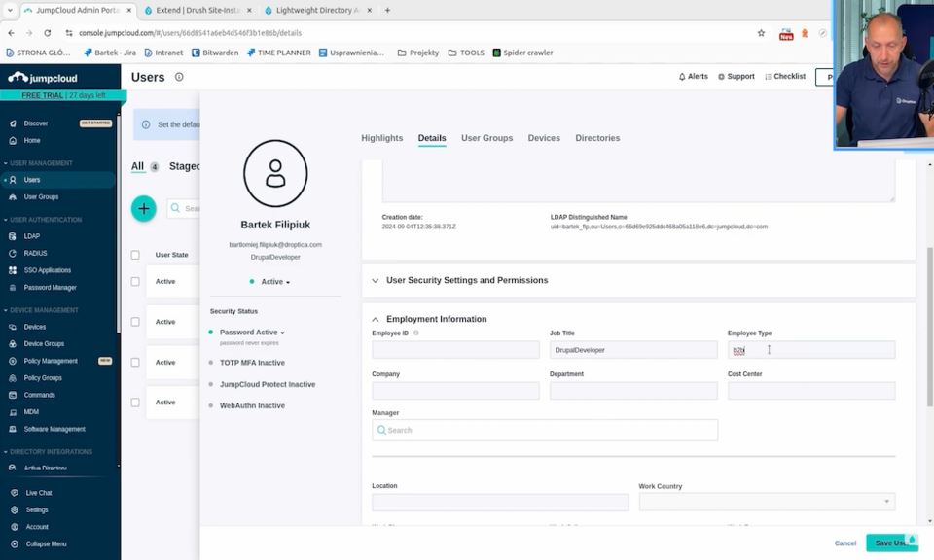Open Live Chat
Image resolution: width=934 pixels, height=560 pixels.
pyautogui.click(x=39, y=493)
